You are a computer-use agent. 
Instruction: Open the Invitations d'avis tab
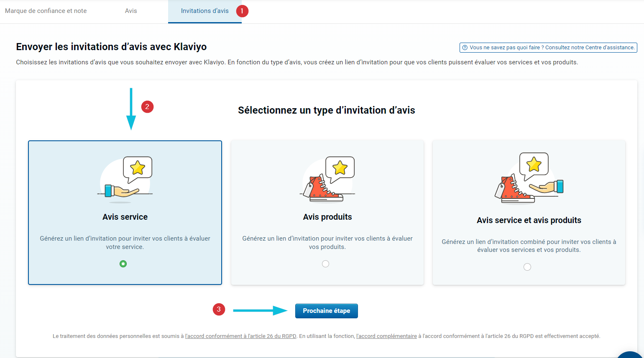204,11
